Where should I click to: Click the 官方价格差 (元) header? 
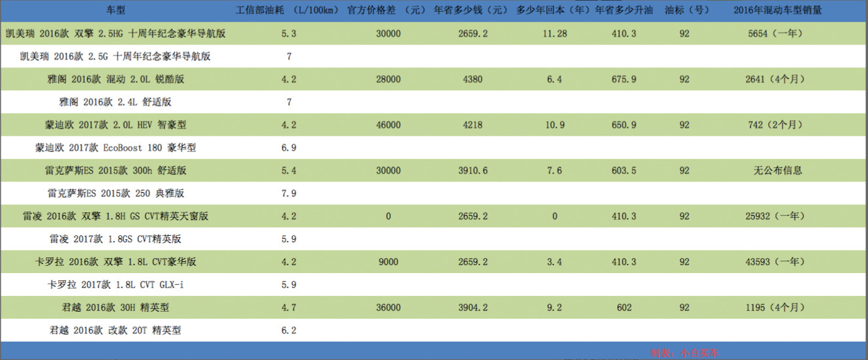[x=388, y=10]
